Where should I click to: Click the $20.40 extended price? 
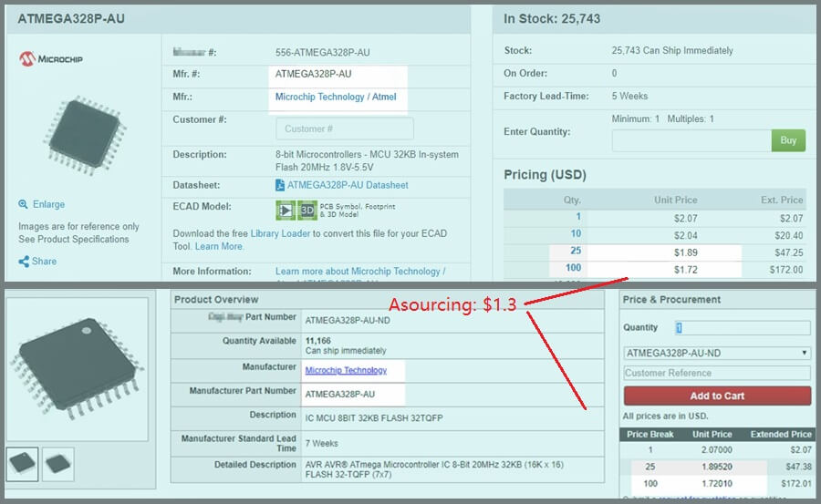click(x=788, y=235)
